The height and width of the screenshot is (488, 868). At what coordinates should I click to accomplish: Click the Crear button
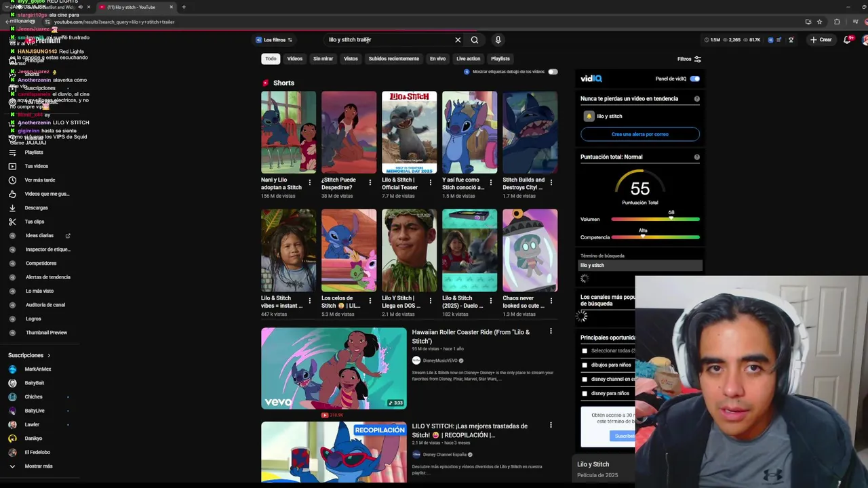point(821,40)
